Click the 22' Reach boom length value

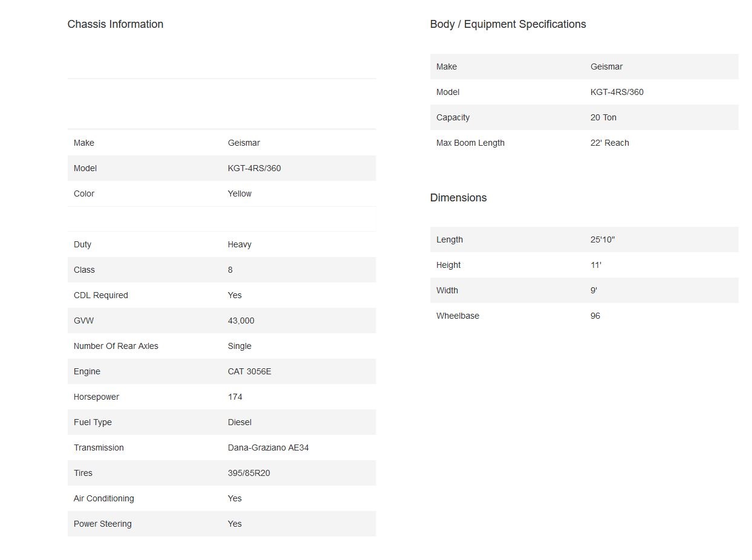pos(609,143)
